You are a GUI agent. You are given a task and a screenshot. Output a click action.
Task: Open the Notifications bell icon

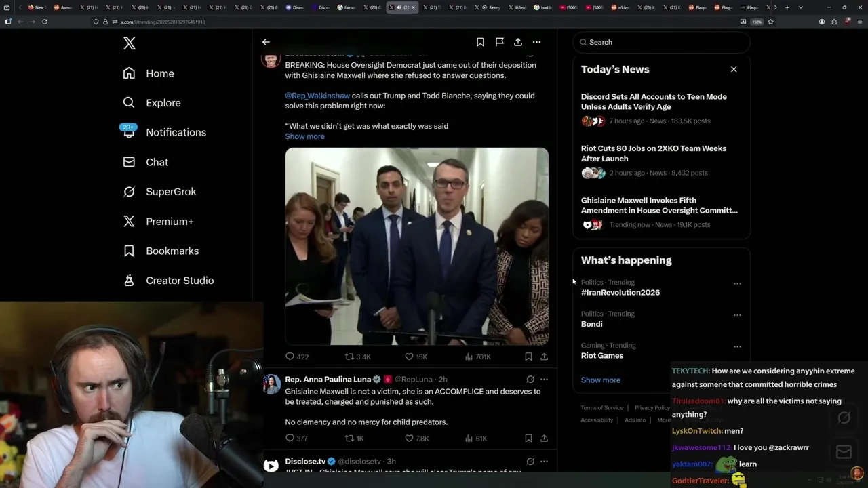pyautogui.click(x=129, y=132)
